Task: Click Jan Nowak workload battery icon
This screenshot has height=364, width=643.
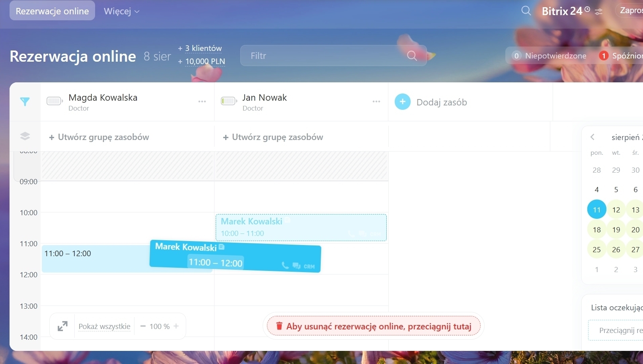Action: click(x=229, y=101)
